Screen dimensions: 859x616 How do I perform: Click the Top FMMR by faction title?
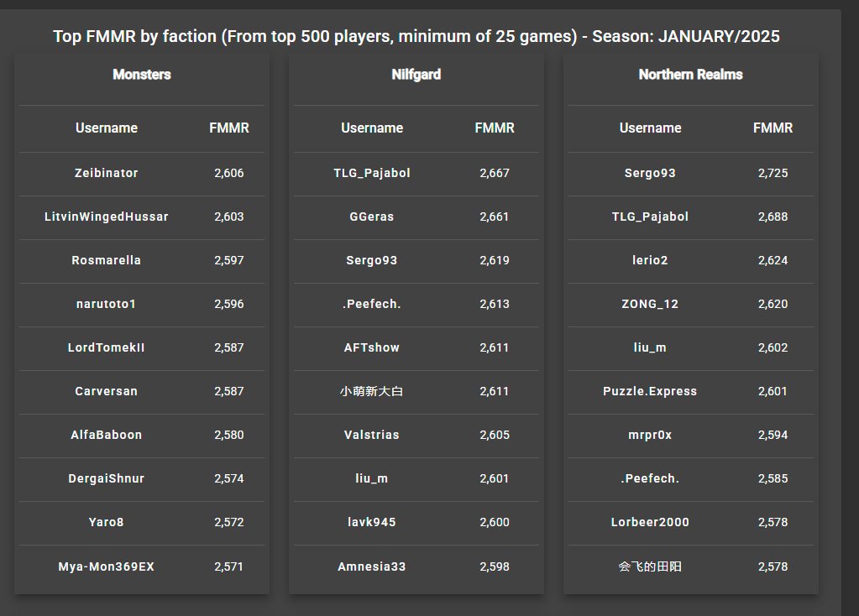tap(416, 36)
